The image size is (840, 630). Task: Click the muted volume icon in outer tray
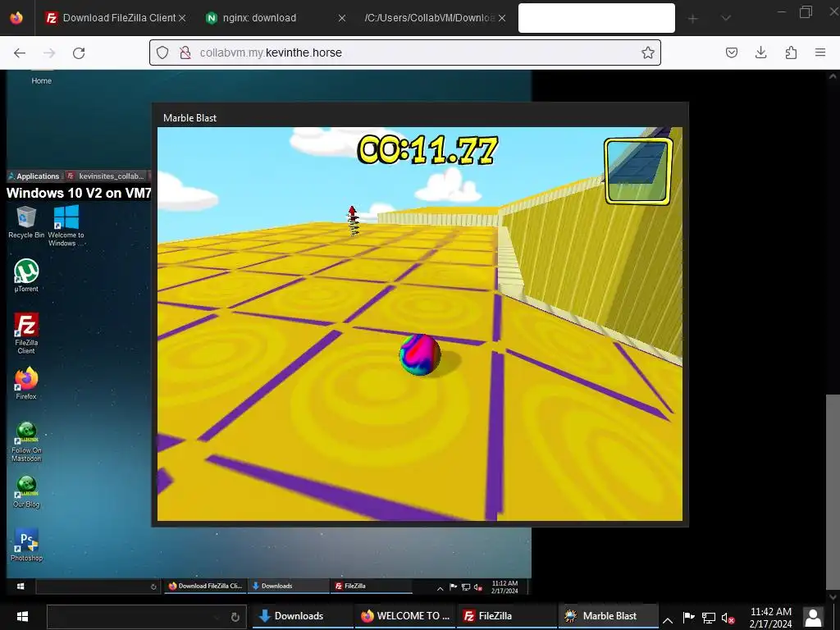pyautogui.click(x=728, y=619)
